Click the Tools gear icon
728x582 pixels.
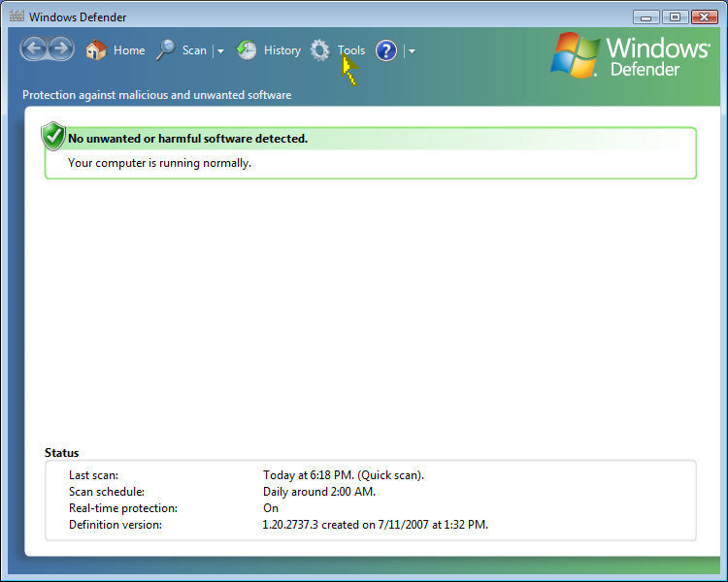(320, 50)
